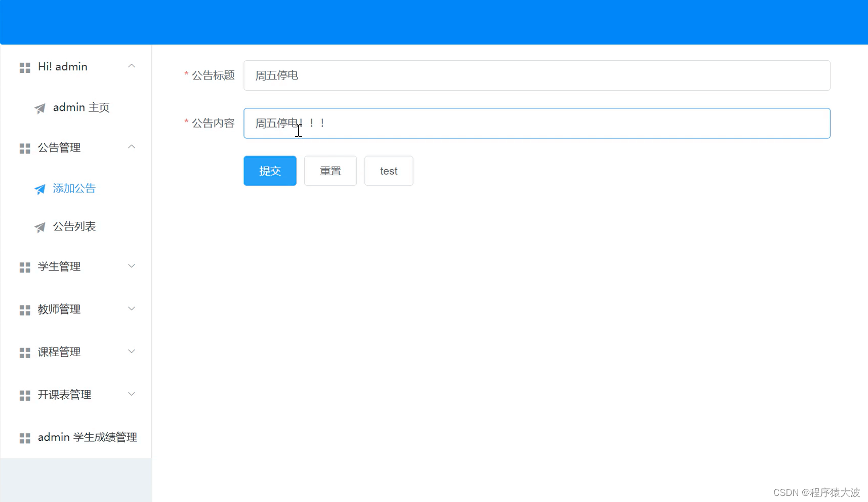The image size is (868, 502).
Task: Expand the 教师管理 menu chevron
Action: pyautogui.click(x=132, y=308)
